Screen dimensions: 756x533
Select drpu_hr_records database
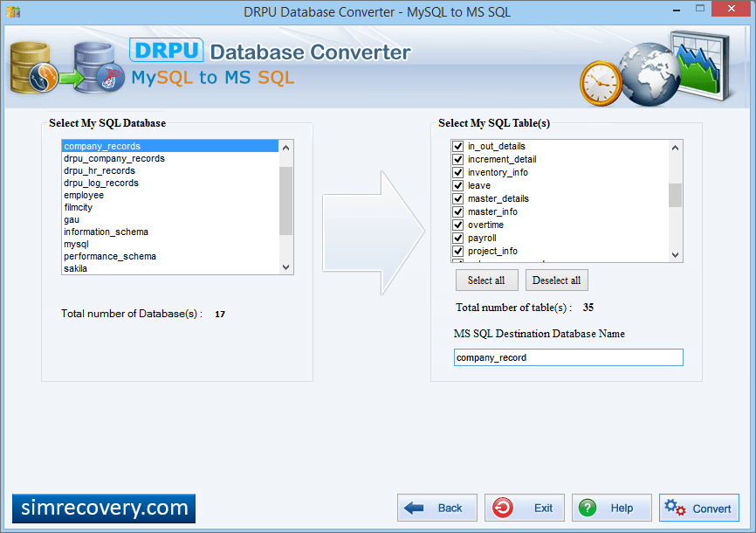point(171,171)
